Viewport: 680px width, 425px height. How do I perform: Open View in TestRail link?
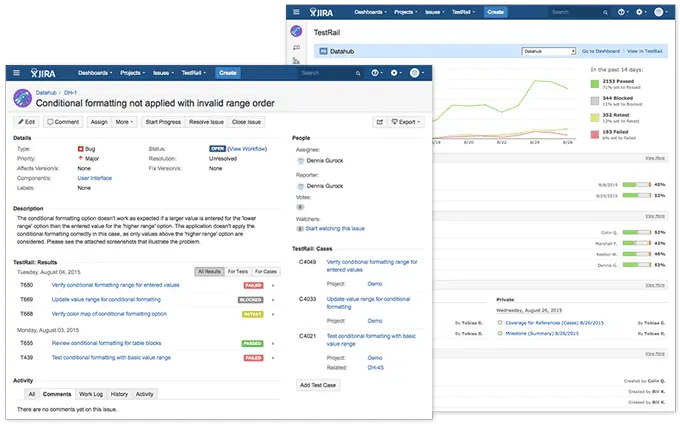pos(644,51)
